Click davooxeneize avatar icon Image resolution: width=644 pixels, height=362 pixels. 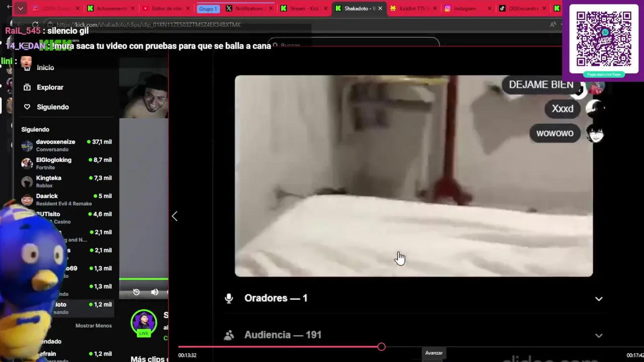[27, 146]
